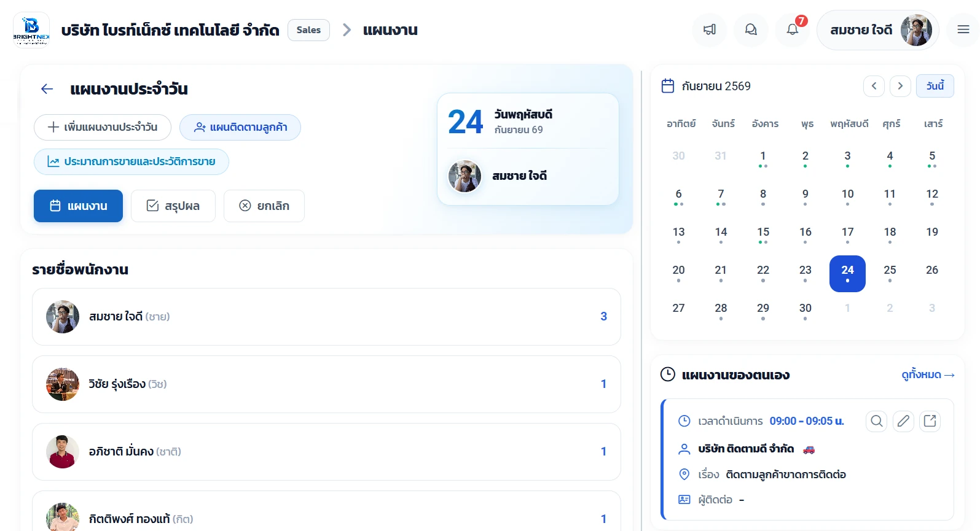980x531 pixels.
Task: Click the person icon beside บริษัท ติดตามดี จำกัด
Action: 684,449
